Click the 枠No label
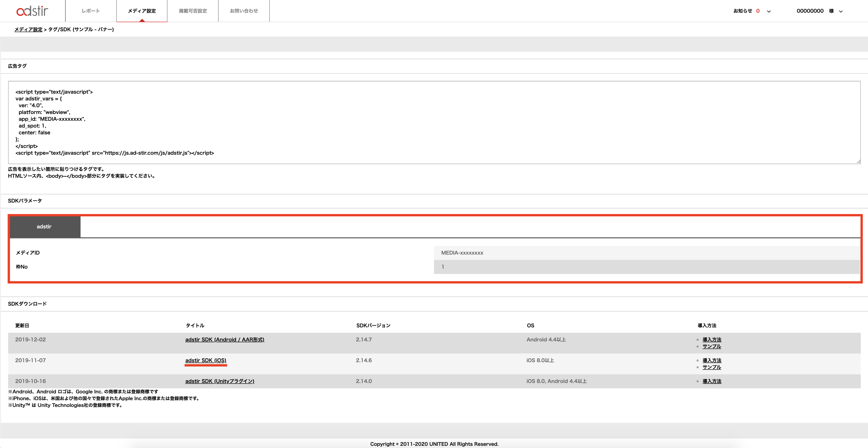Screen dimensions: 868x448 pos(21,267)
